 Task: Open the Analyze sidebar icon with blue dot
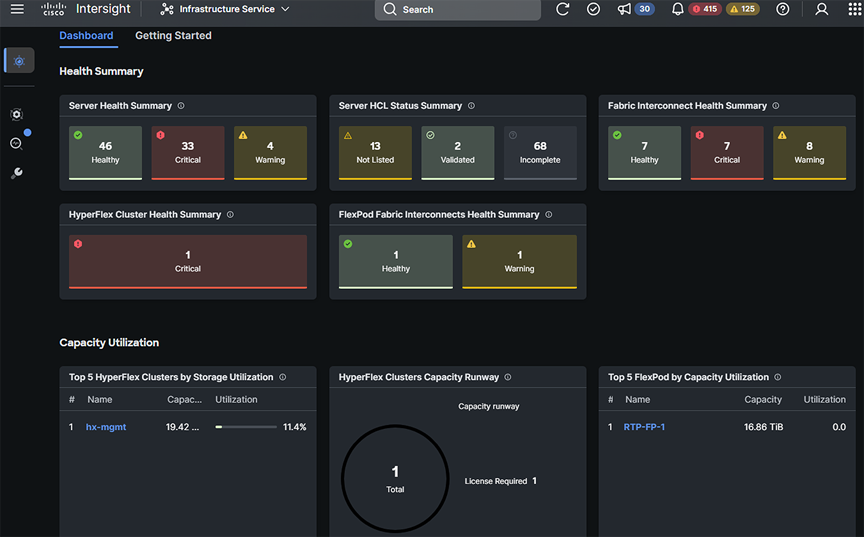point(17,143)
